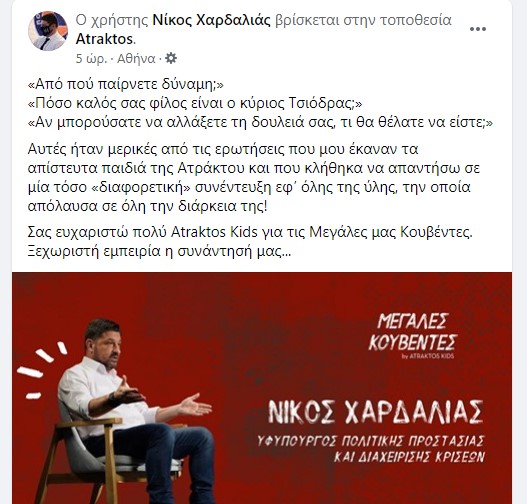527x504 pixels.
Task: Open the three-dots post options menu
Action: click(478, 29)
